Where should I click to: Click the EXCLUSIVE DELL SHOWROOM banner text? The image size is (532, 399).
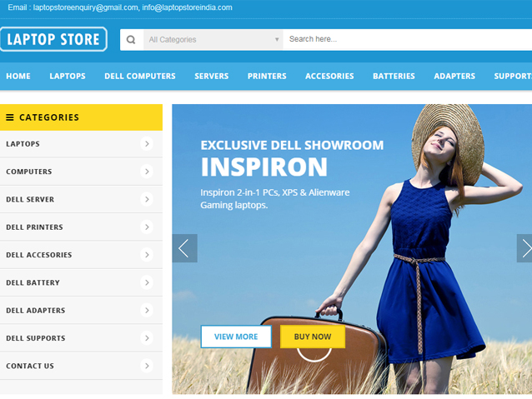[x=292, y=145]
